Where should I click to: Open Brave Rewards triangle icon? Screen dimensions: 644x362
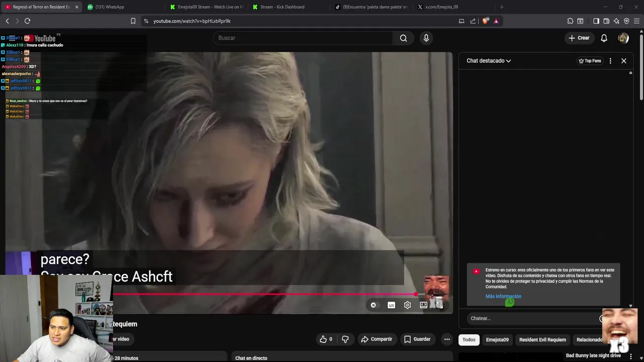pyautogui.click(x=496, y=21)
